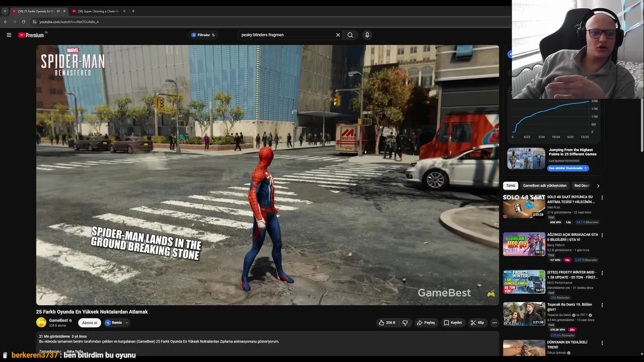
Task: Start voice search with microphone icon
Action: pyautogui.click(x=367, y=35)
